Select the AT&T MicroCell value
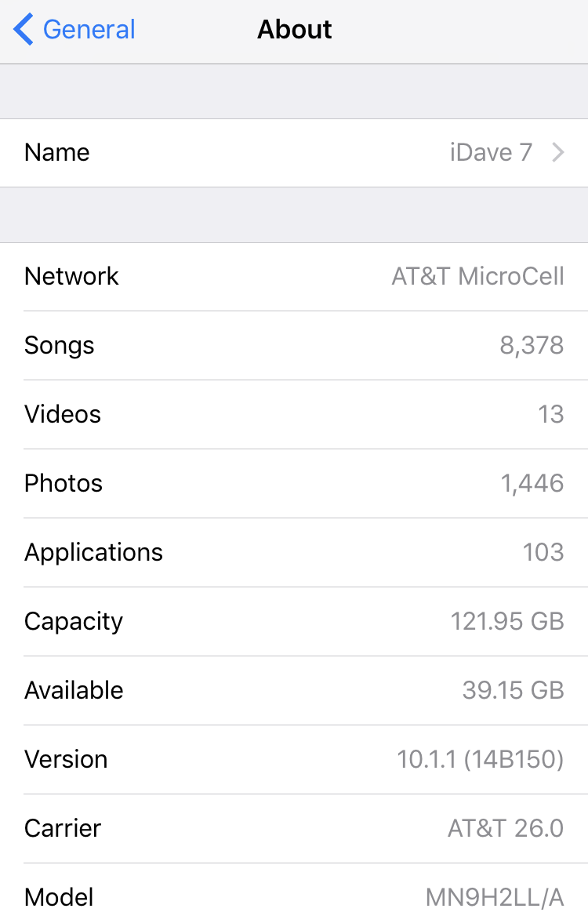This screenshot has height=923, width=588. tap(477, 276)
